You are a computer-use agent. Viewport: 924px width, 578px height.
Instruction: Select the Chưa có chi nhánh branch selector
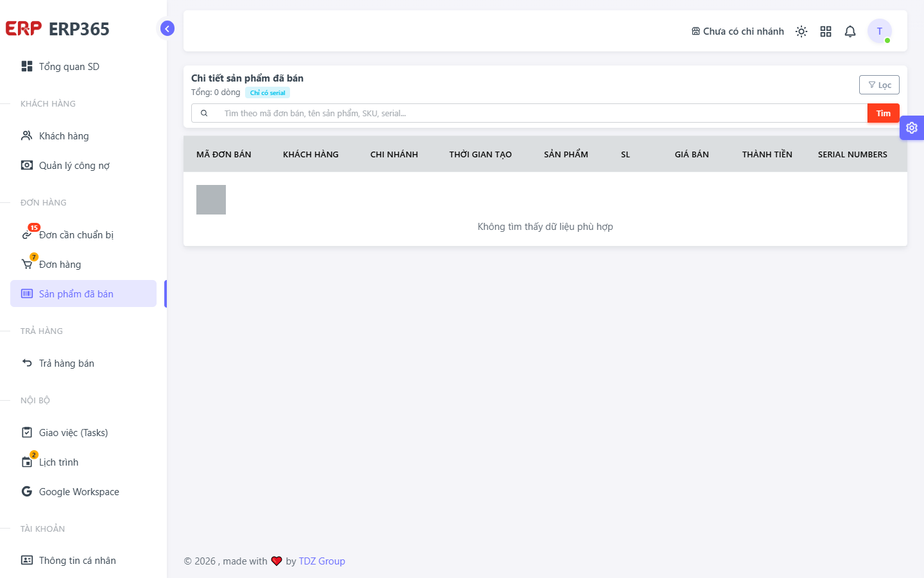(737, 31)
